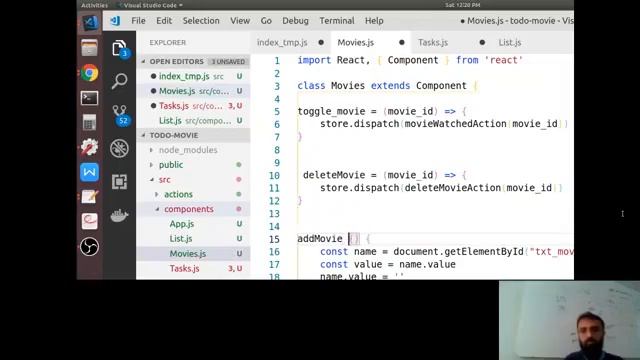
Task: Select List.js in Open Editors list
Action: tap(193, 121)
